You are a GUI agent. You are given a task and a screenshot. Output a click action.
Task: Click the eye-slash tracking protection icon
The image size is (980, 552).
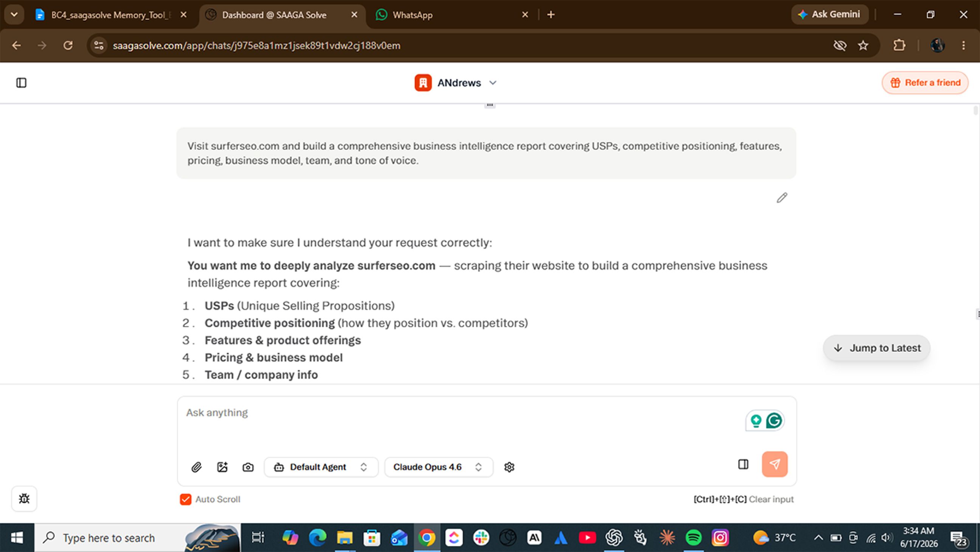coord(840,46)
